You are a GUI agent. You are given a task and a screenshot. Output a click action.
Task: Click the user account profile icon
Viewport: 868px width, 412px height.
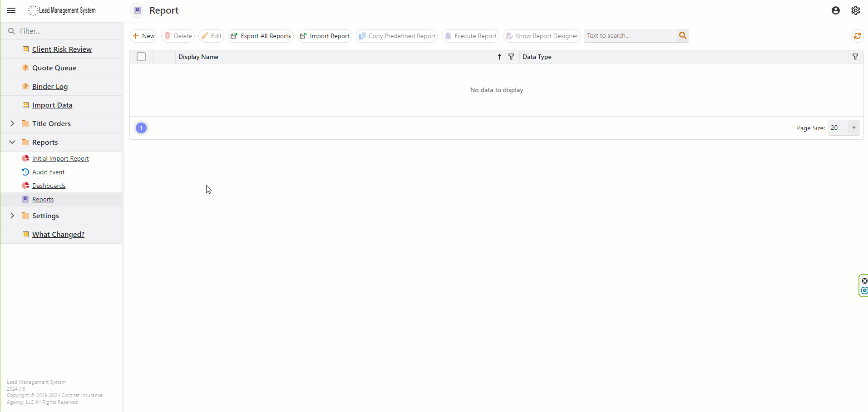(x=835, y=10)
